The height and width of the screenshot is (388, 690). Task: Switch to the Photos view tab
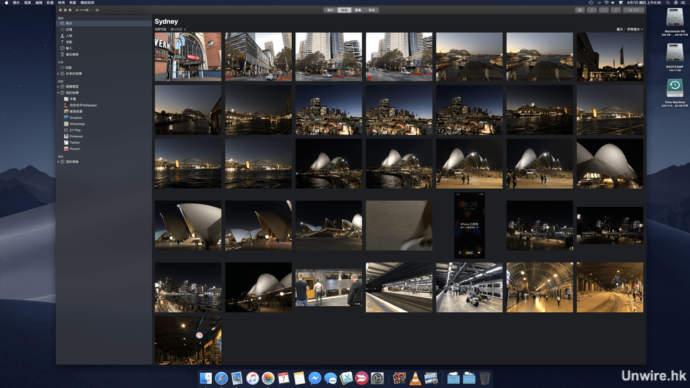[330, 10]
